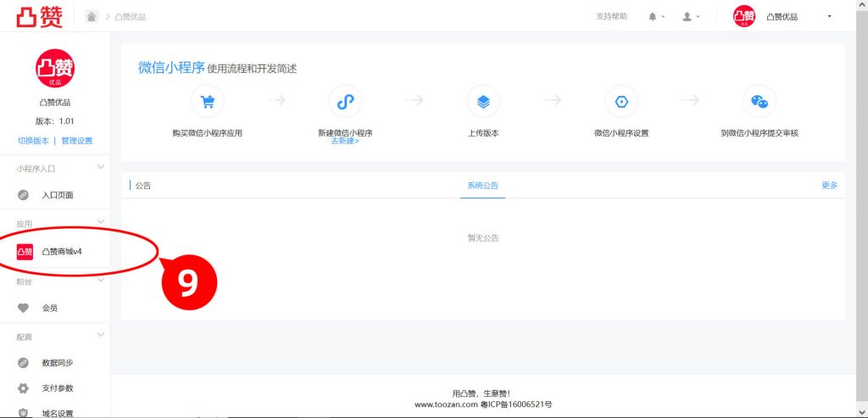Click WeChat step icon for 提交审核

tap(759, 101)
